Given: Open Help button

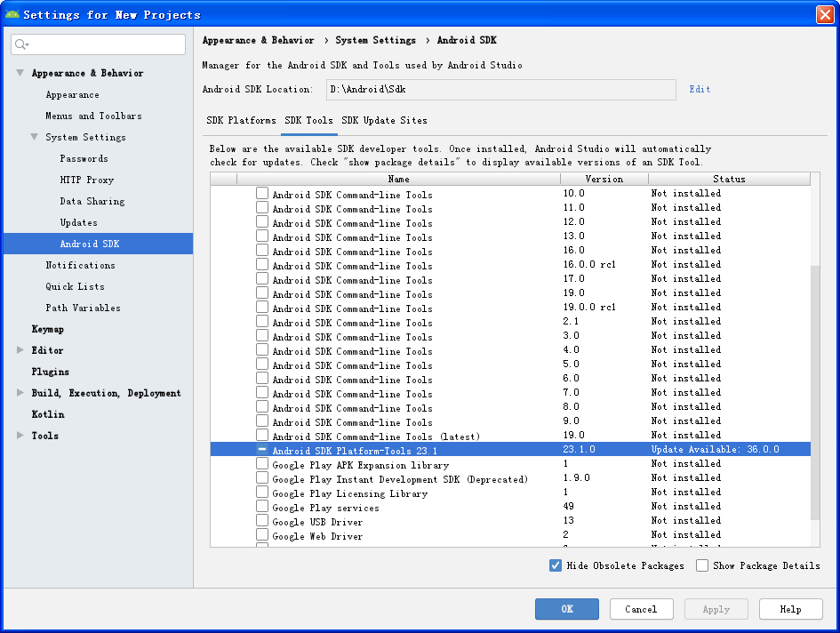Looking at the screenshot, I should (791, 609).
